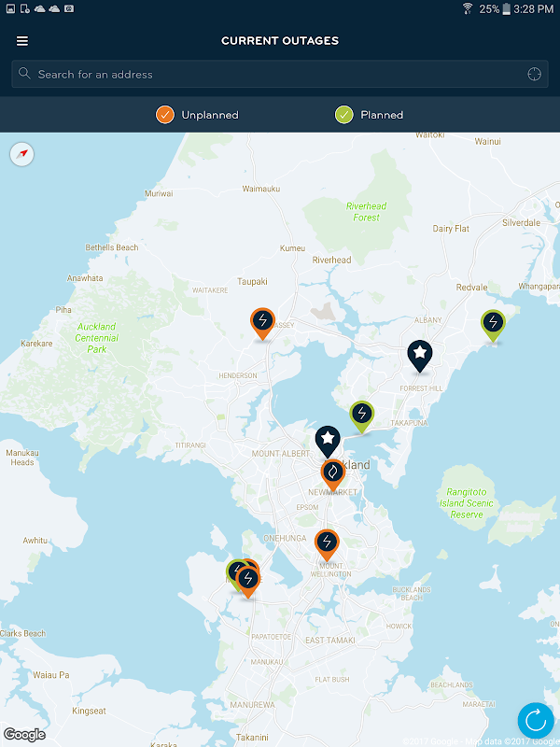Tap the Bucklands Beach map label
This screenshot has width=560, height=747.
412,594
